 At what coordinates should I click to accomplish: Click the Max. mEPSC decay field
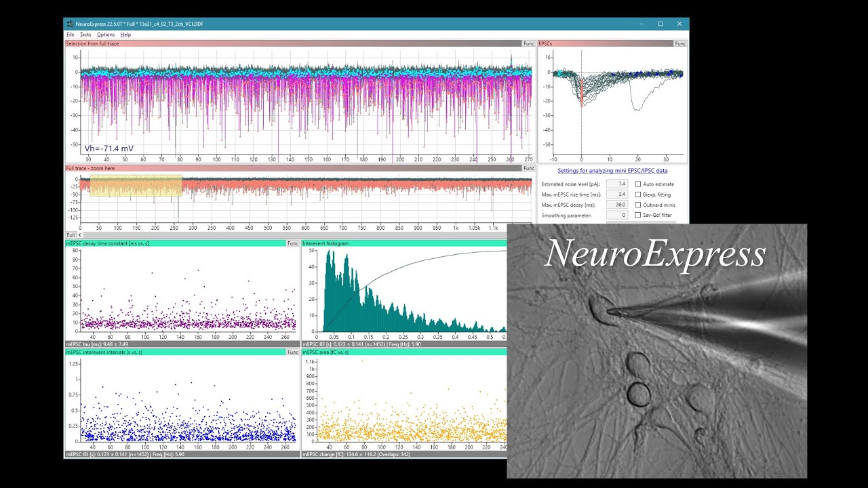[x=616, y=205]
